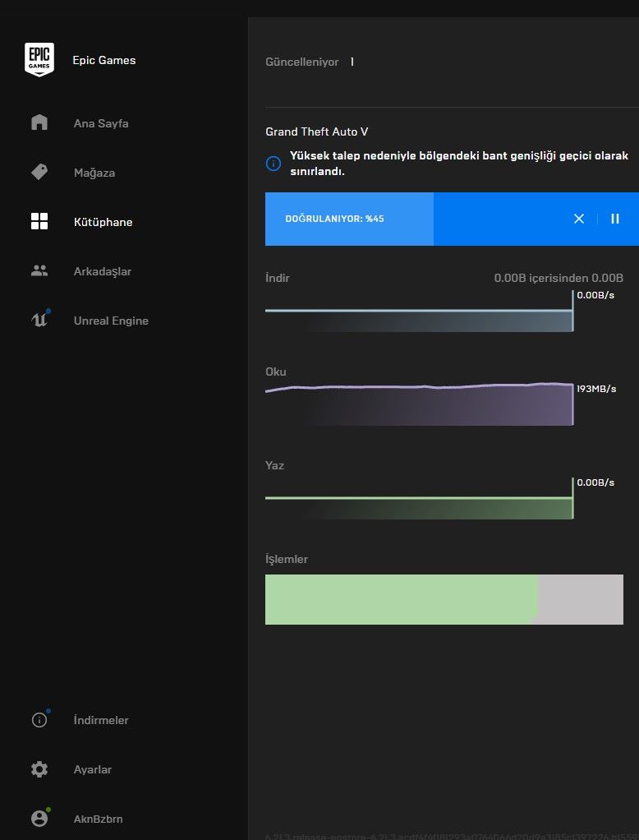Screen dimensions: 639x840
Task: Click the Oku label text
Action: pos(276,372)
